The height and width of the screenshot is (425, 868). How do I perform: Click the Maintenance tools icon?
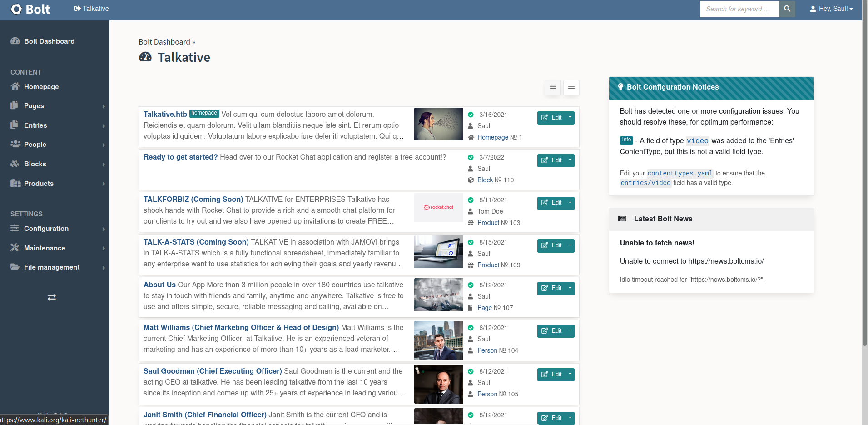(15, 248)
